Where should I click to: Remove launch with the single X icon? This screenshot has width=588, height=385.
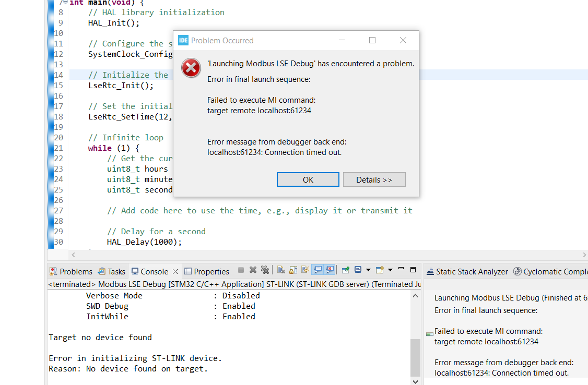tap(253, 270)
